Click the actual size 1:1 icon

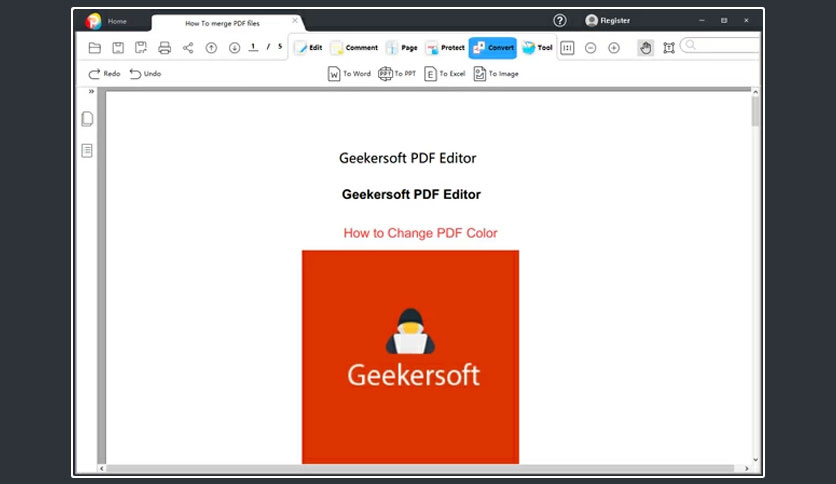pos(567,48)
